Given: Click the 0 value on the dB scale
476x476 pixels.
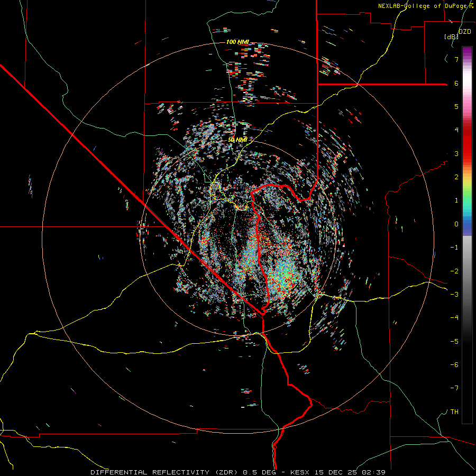Looking at the screenshot, I should click(x=456, y=224).
